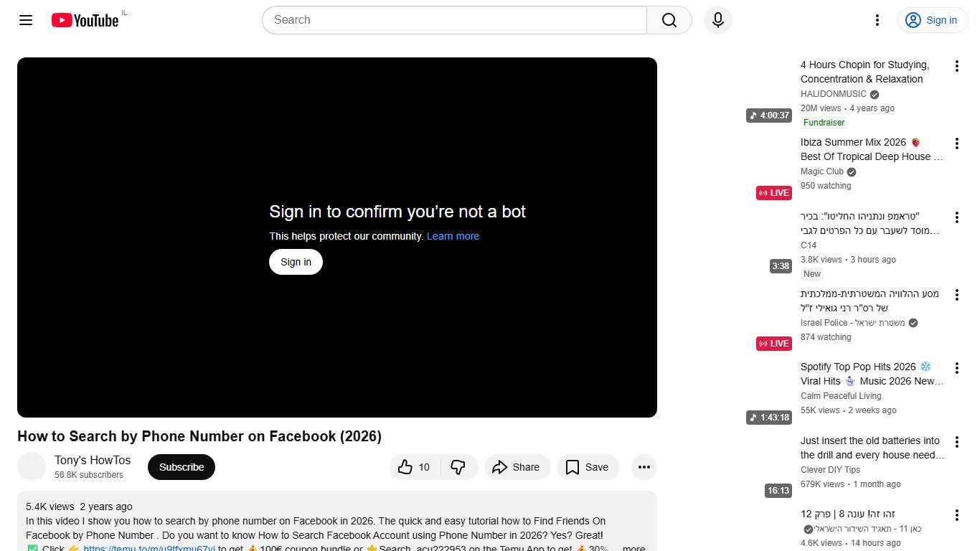
Task: Click the Sign in button in the player
Action: point(295,262)
